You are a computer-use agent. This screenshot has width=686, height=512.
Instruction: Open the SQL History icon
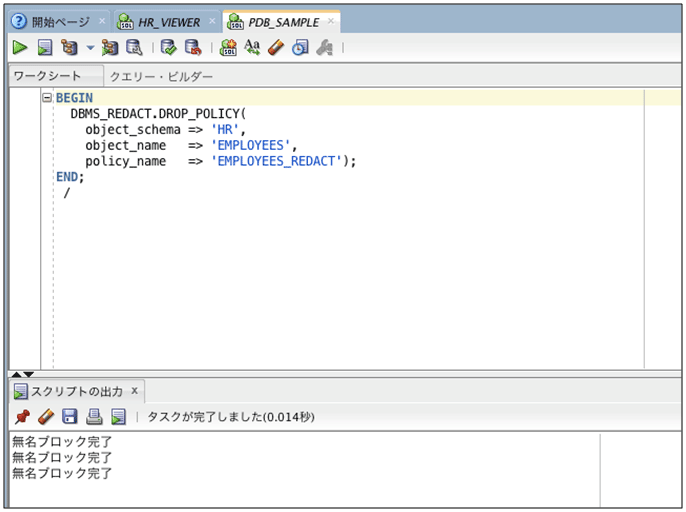click(300, 47)
